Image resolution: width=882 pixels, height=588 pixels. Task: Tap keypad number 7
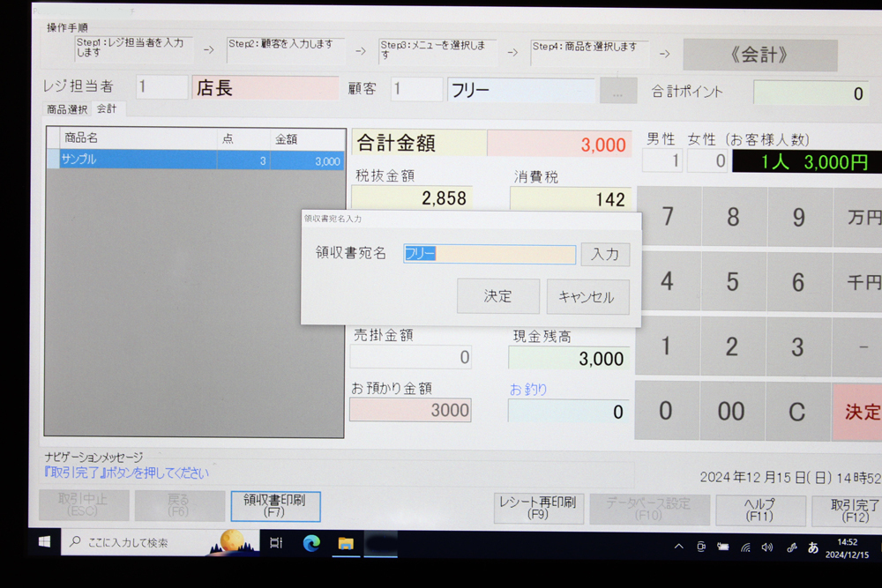click(x=668, y=216)
